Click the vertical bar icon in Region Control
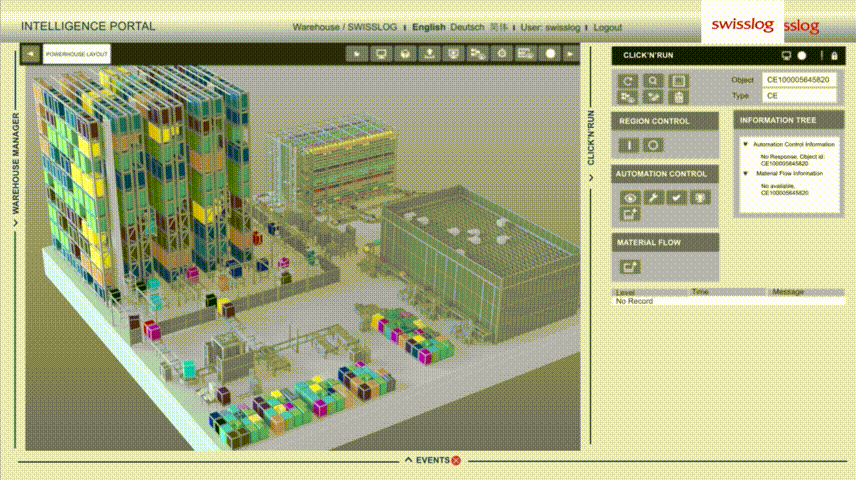Viewport: 856px width, 480px height. 629,145
